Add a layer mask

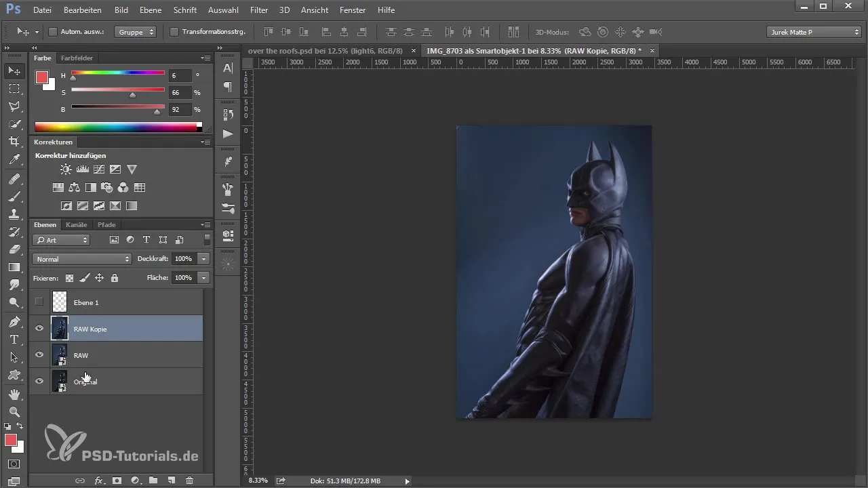point(117,481)
